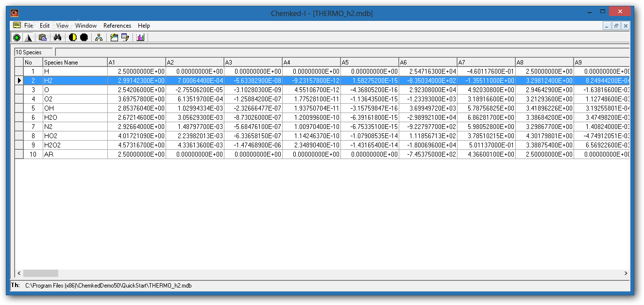The width and height of the screenshot is (644, 305).
Task: Click the clipboard paste toolbar icon
Action: (43, 37)
